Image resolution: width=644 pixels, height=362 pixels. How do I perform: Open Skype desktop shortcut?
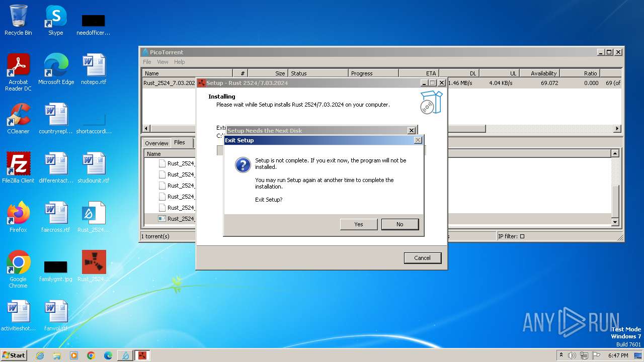coord(55,20)
